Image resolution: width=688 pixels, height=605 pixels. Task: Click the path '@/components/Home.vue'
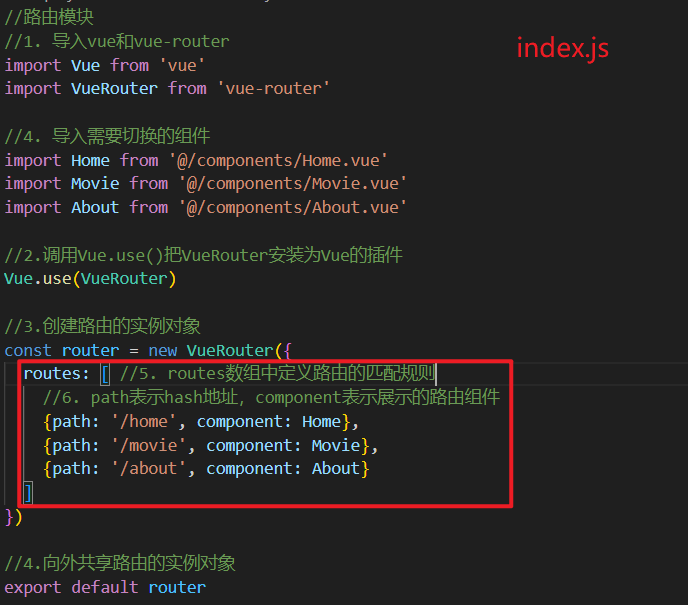278,161
